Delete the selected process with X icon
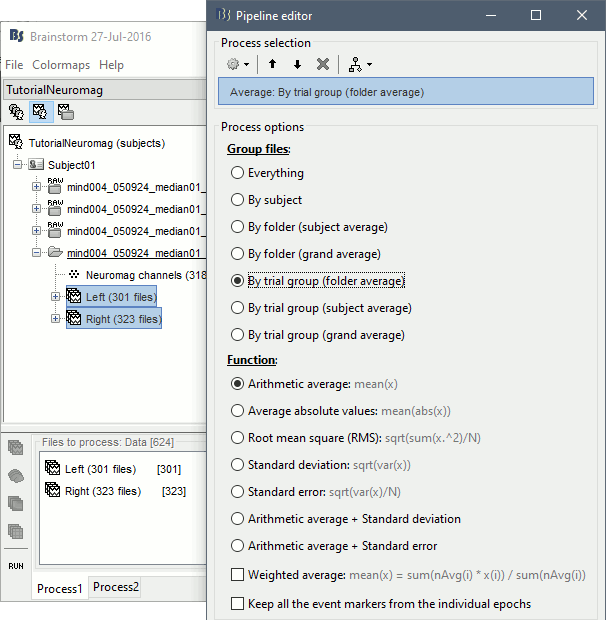The height and width of the screenshot is (620, 606). [322, 64]
